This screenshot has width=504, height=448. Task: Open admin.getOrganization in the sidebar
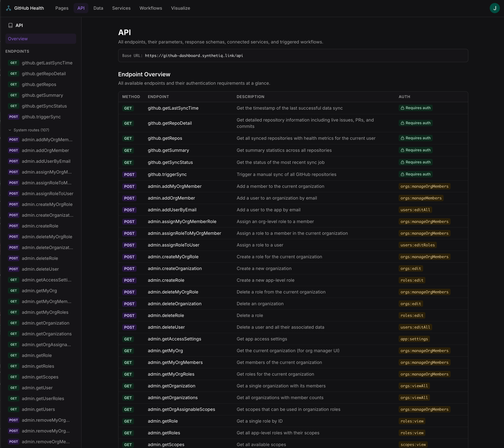[41, 323]
